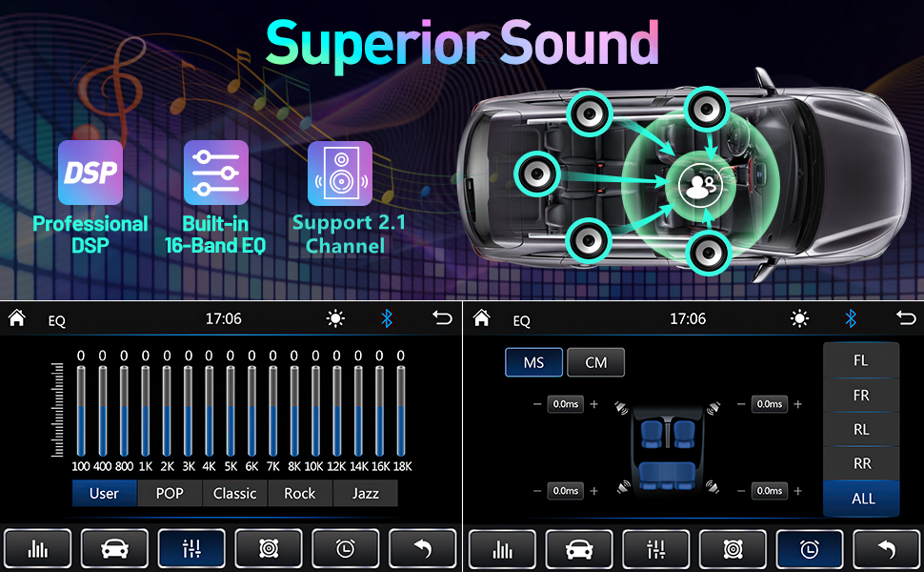Image resolution: width=924 pixels, height=572 pixels.
Task: Switch the delay unit to MS
Action: 533,362
